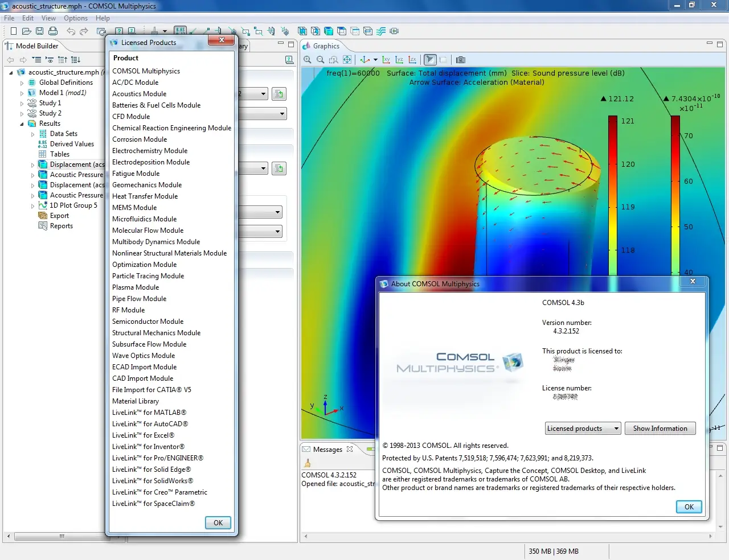Click the first 3D plot group cube icon
Screen dimensions: 729x560
302,31
